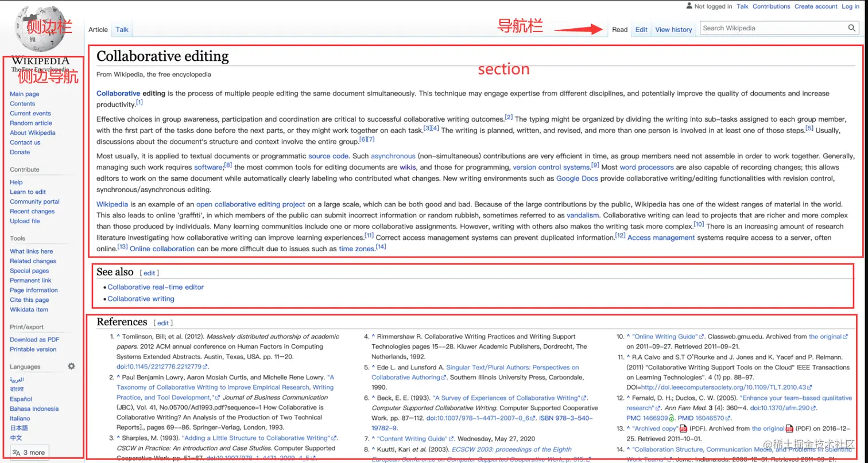
Task: Open the Printable version
Action: coord(33,349)
